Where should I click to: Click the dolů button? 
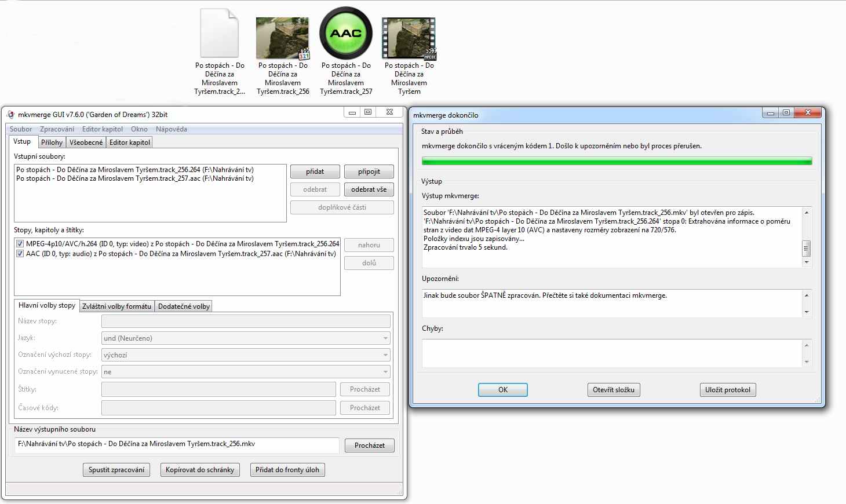369,263
